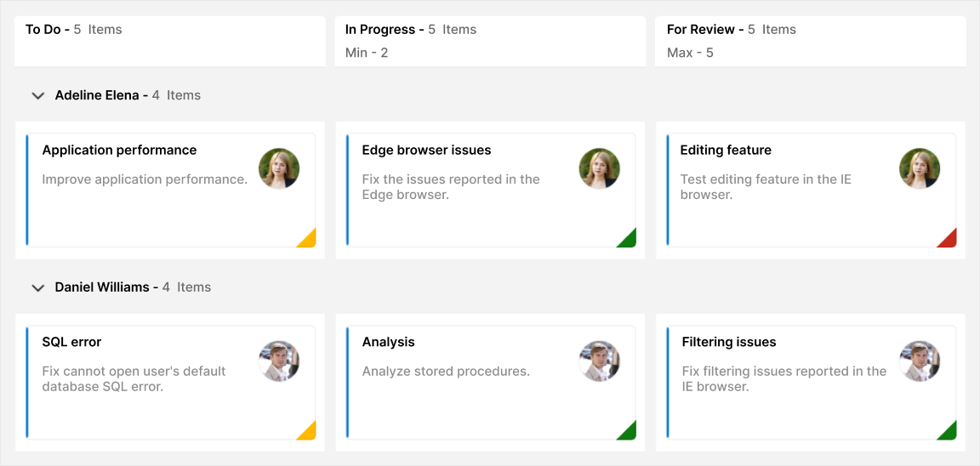Click avatar on Edge browser issues card
The height and width of the screenshot is (466, 980).
[x=599, y=168]
